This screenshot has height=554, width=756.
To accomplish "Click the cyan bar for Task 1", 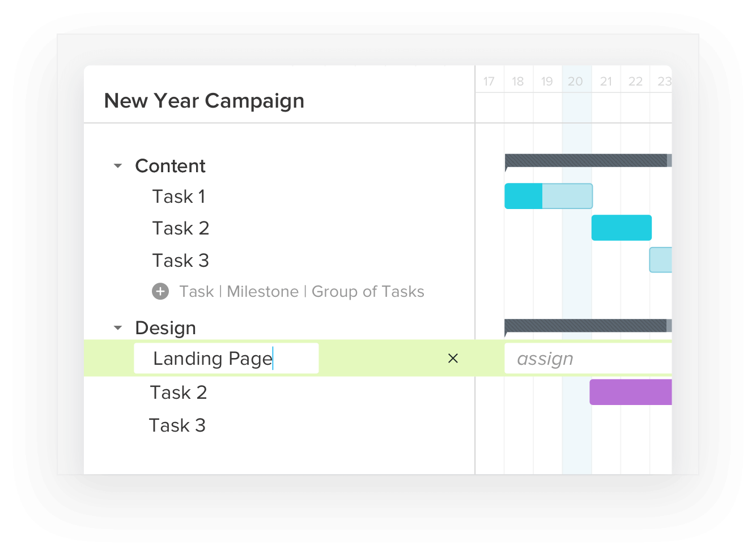I will tap(523, 195).
